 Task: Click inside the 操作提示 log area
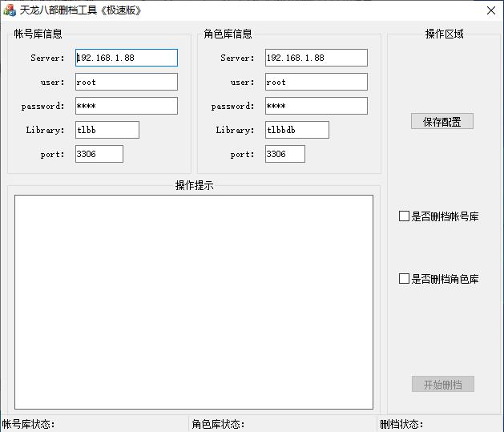click(194, 302)
